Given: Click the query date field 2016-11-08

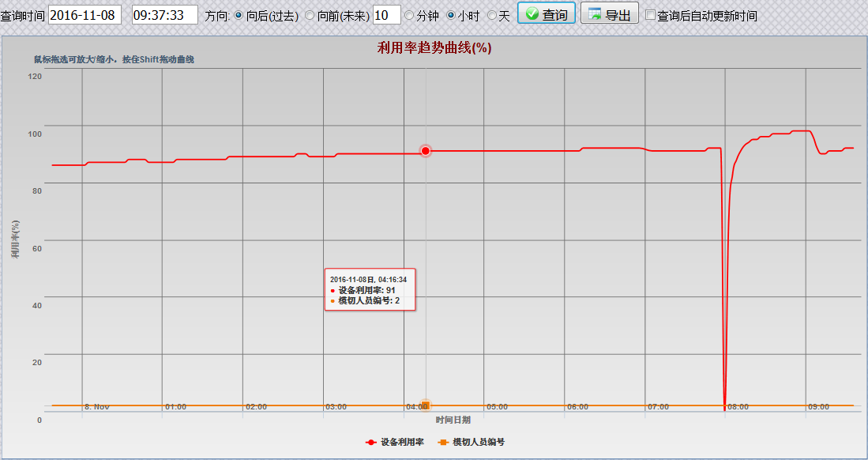Looking at the screenshot, I should [85, 14].
